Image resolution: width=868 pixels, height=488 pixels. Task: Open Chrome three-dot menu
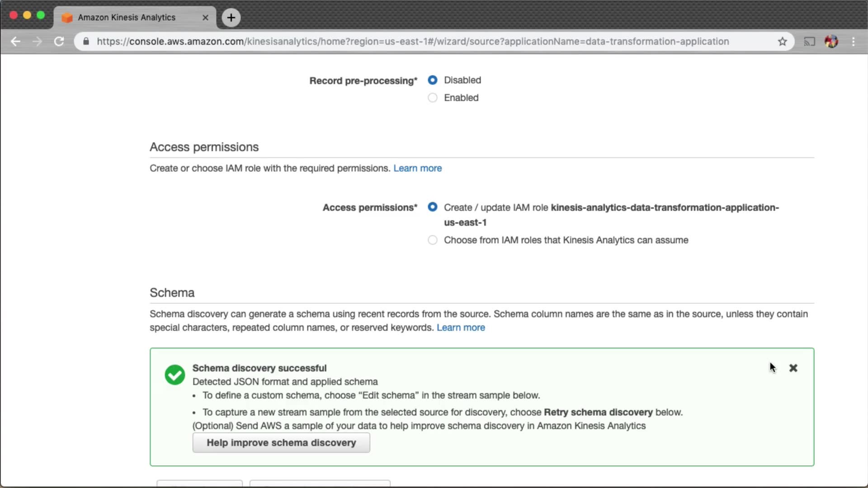coord(853,42)
